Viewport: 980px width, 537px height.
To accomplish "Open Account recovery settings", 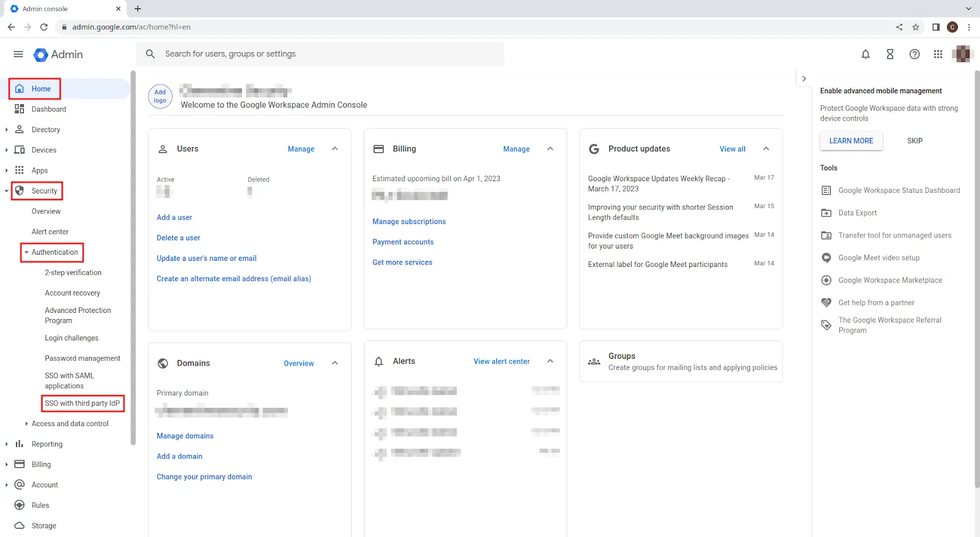I will pos(72,293).
